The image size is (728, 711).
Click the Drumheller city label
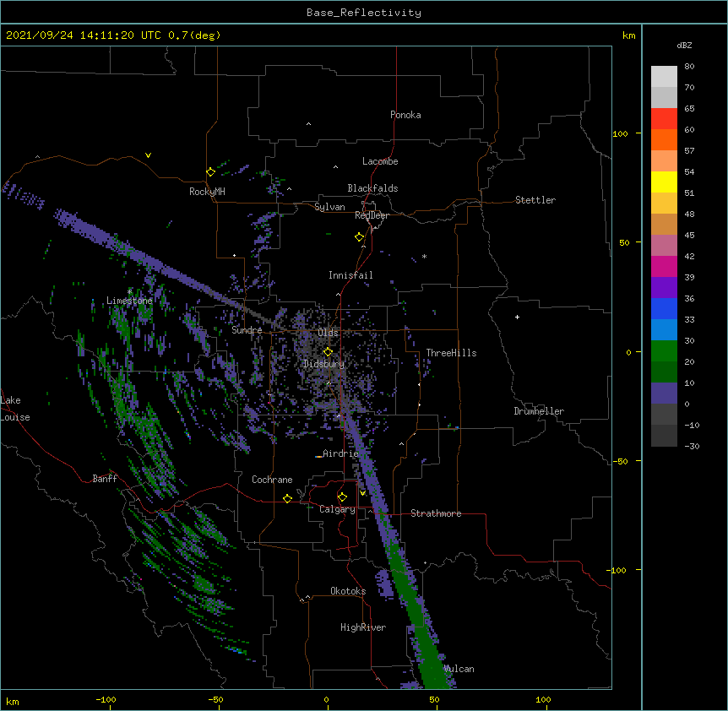pos(539,411)
